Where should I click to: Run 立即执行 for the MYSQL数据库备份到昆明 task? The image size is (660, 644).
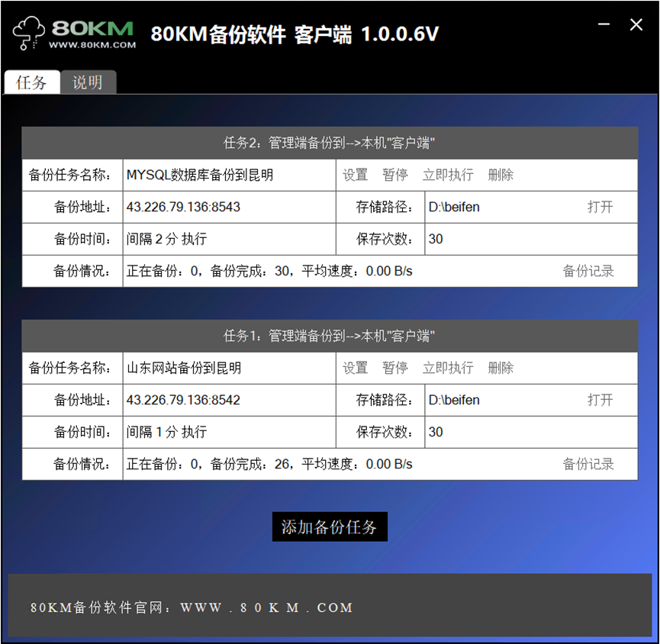[x=448, y=175]
